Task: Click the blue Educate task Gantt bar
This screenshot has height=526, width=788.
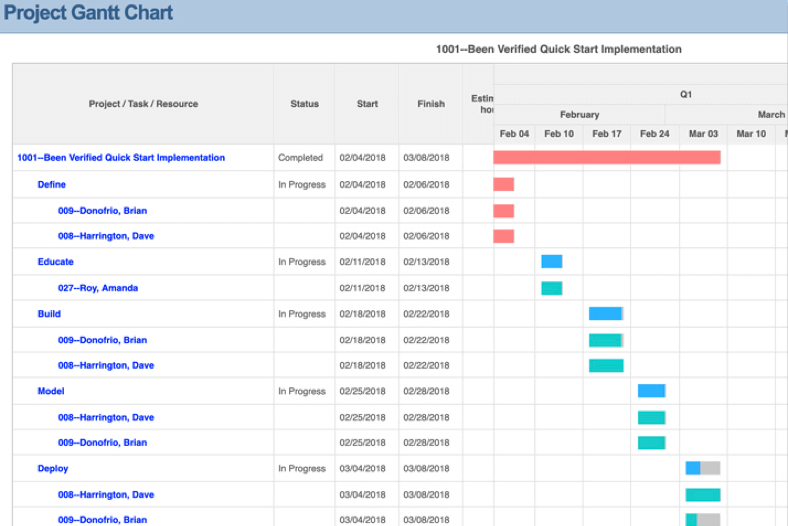Action: pyautogui.click(x=552, y=261)
